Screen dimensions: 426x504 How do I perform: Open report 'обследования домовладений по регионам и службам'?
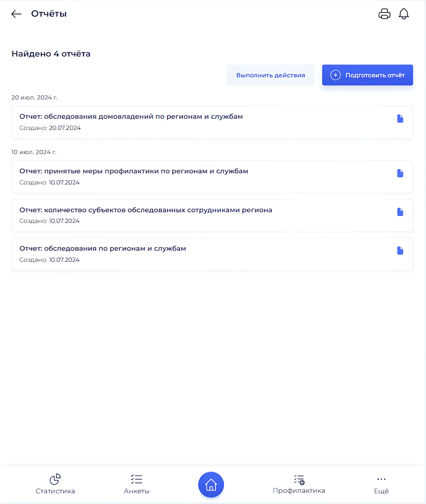[x=212, y=122]
